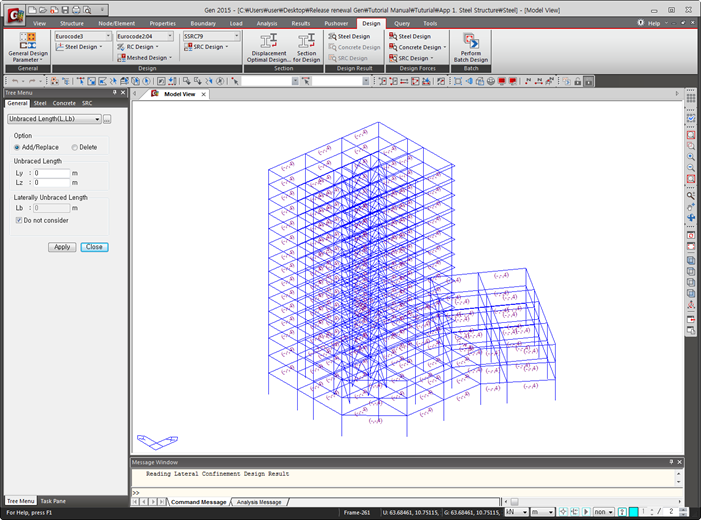The width and height of the screenshot is (701, 520).
Task: Click Displacement Optimal Design icon
Action: click(268, 47)
